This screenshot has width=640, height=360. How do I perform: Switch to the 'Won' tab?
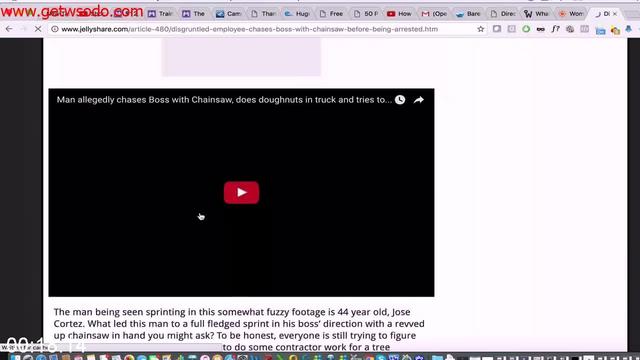[571, 13]
